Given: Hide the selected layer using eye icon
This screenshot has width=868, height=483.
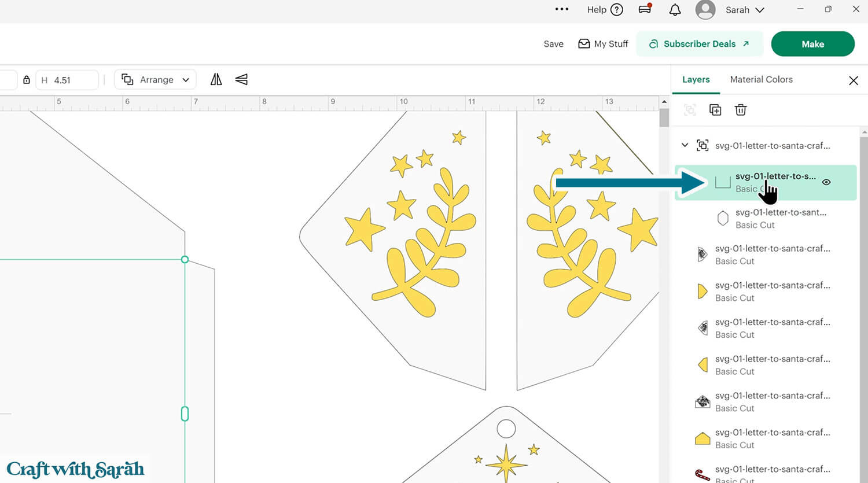Looking at the screenshot, I should click(x=826, y=182).
